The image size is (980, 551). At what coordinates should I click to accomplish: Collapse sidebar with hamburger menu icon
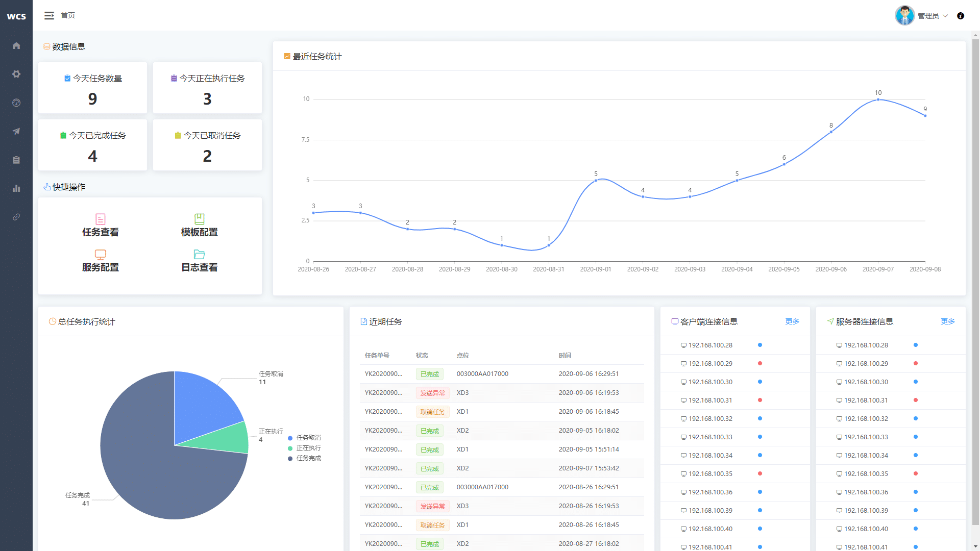(49, 16)
